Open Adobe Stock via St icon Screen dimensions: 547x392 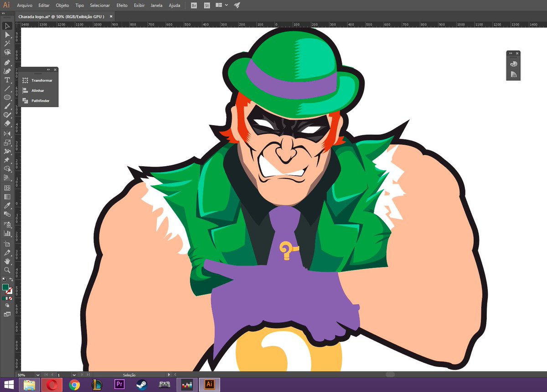coord(207,5)
